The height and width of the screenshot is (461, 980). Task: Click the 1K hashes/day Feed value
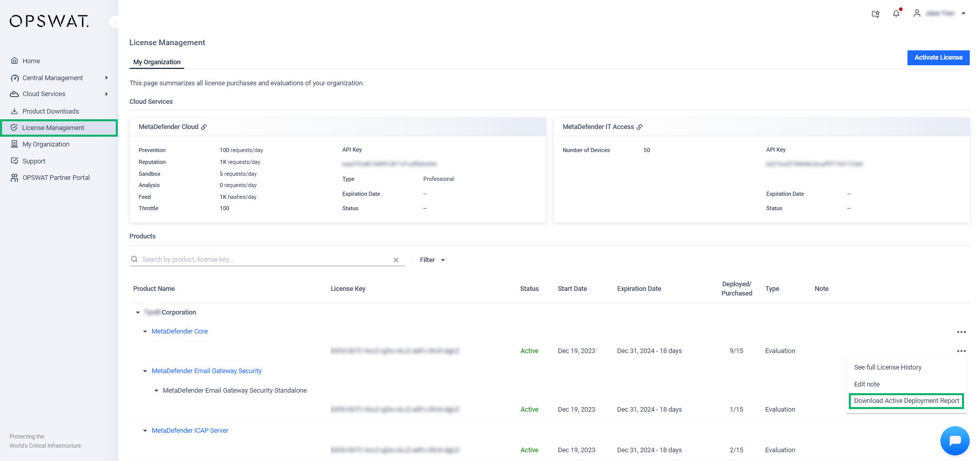(238, 197)
